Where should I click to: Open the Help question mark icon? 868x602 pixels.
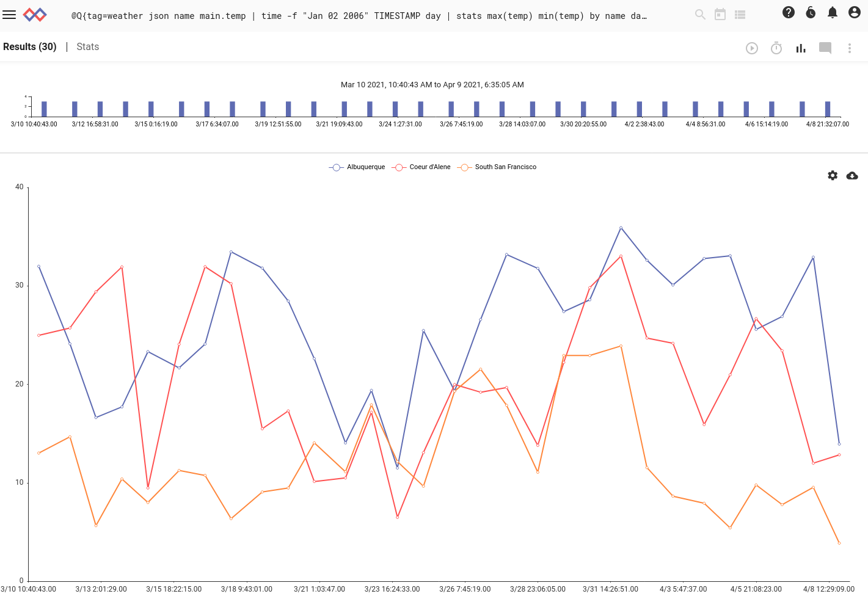click(789, 12)
